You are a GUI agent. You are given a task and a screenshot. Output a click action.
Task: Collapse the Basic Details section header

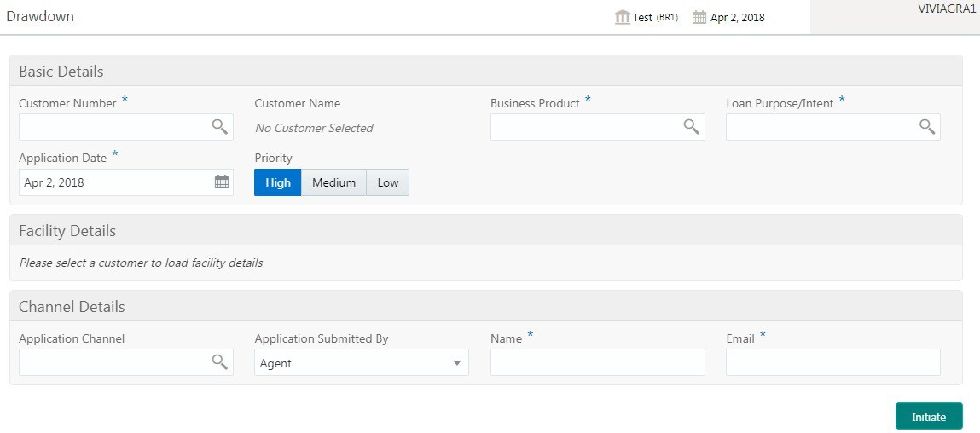coord(61,72)
